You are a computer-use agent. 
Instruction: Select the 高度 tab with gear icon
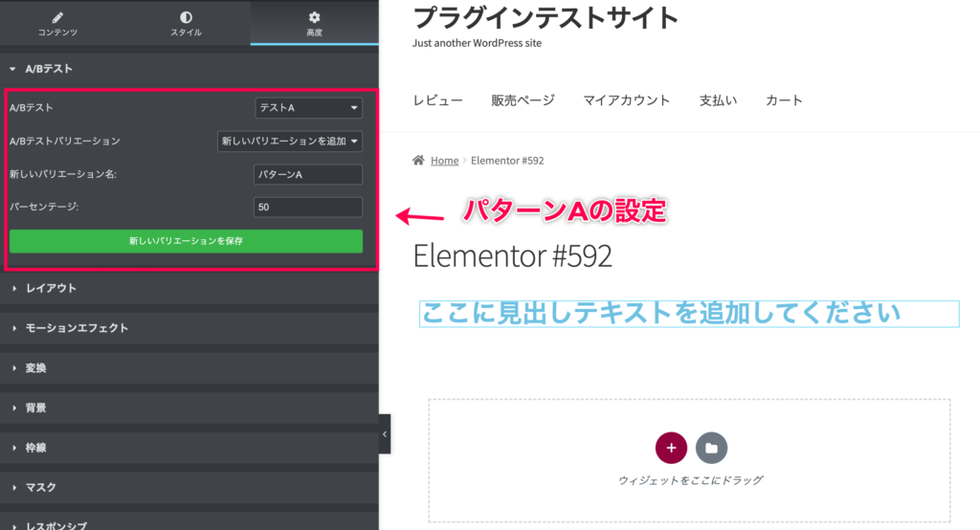point(314,24)
